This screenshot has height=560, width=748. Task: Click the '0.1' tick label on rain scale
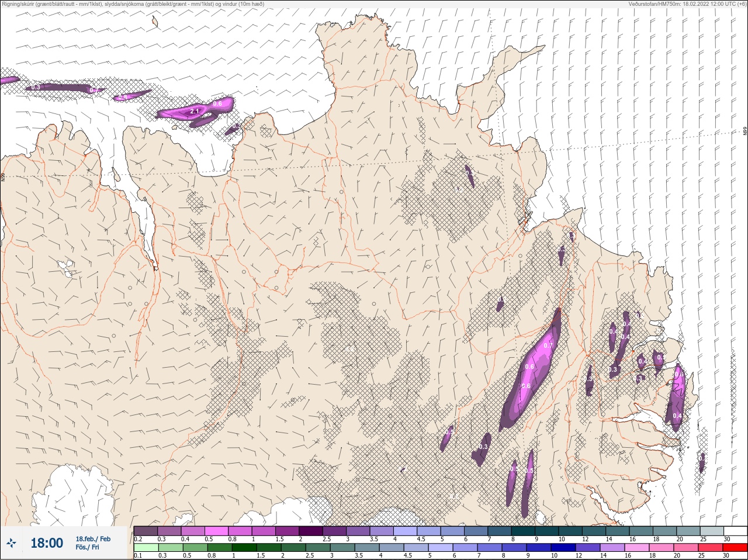pos(138,556)
